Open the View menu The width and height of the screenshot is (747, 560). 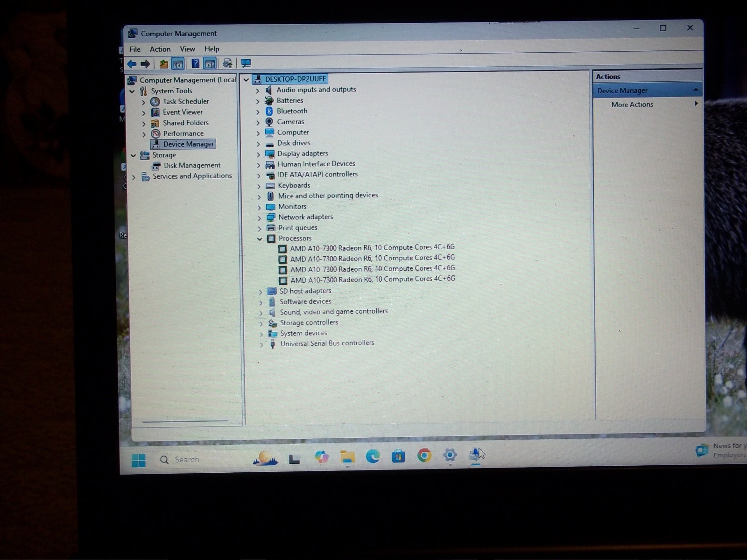click(x=187, y=49)
